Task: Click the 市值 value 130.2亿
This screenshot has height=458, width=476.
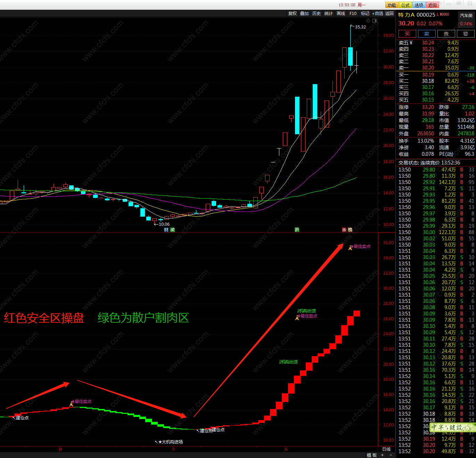Action: point(466,120)
